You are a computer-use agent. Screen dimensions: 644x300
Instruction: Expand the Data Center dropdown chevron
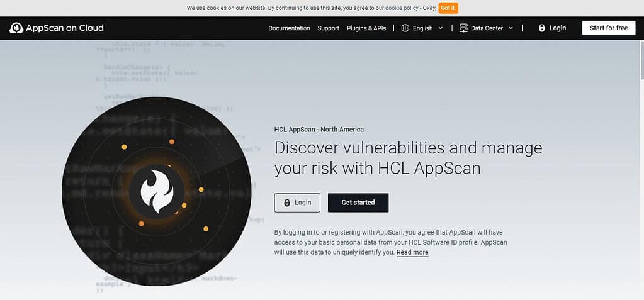click(x=511, y=28)
